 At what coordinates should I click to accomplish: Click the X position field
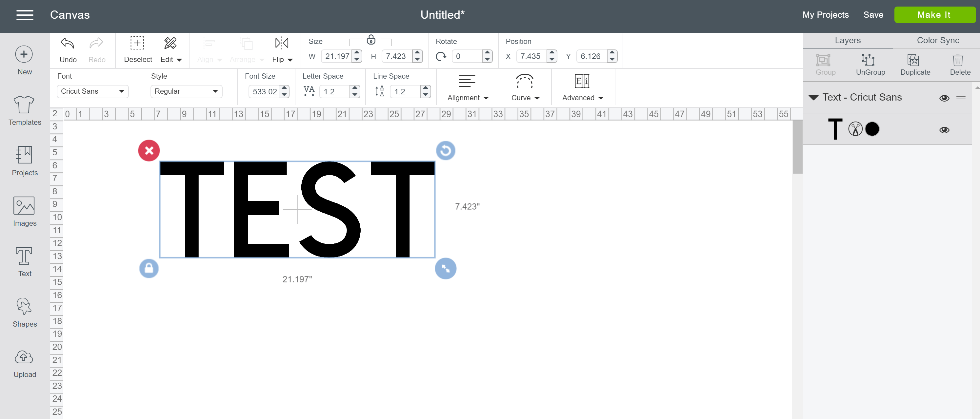(531, 56)
